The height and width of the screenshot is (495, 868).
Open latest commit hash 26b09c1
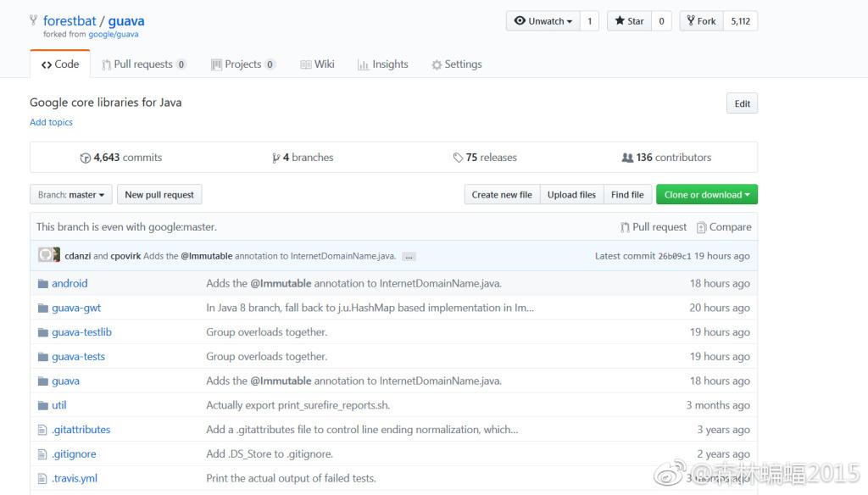674,256
